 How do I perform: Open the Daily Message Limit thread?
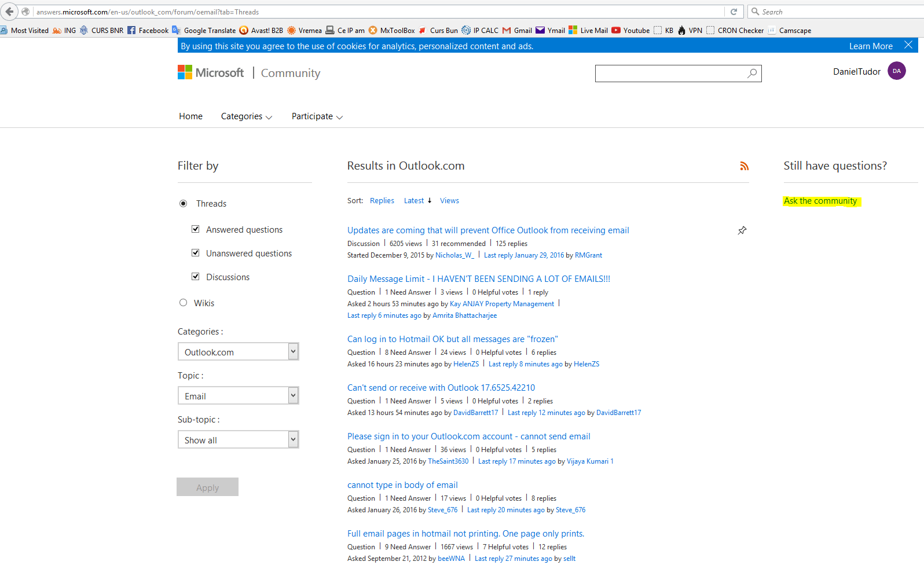coord(479,279)
